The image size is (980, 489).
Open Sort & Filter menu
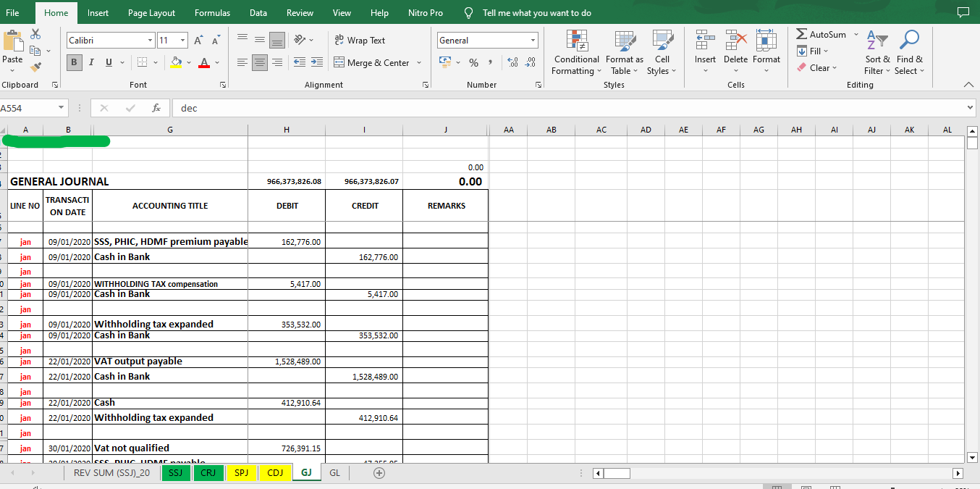(x=877, y=52)
